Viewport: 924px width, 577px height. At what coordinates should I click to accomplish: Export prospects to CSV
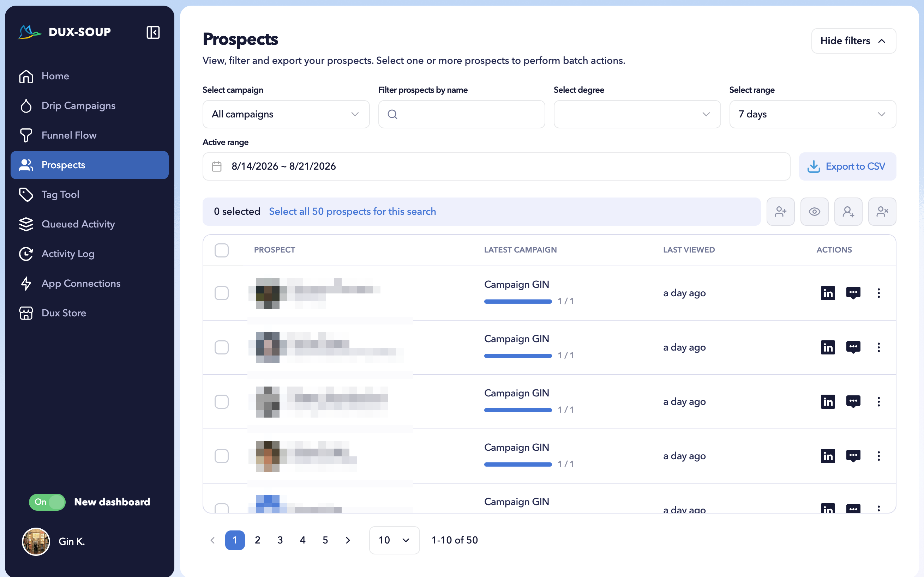coord(847,166)
